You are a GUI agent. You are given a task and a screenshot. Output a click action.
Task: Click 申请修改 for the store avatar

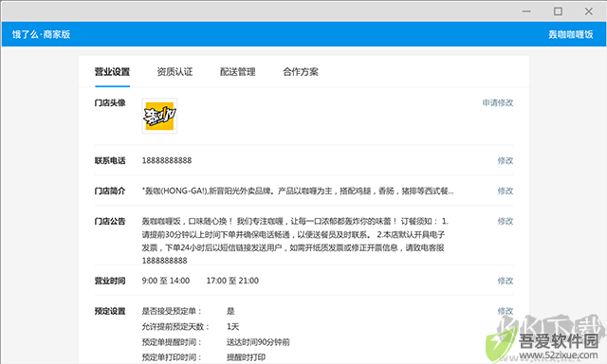coord(498,103)
